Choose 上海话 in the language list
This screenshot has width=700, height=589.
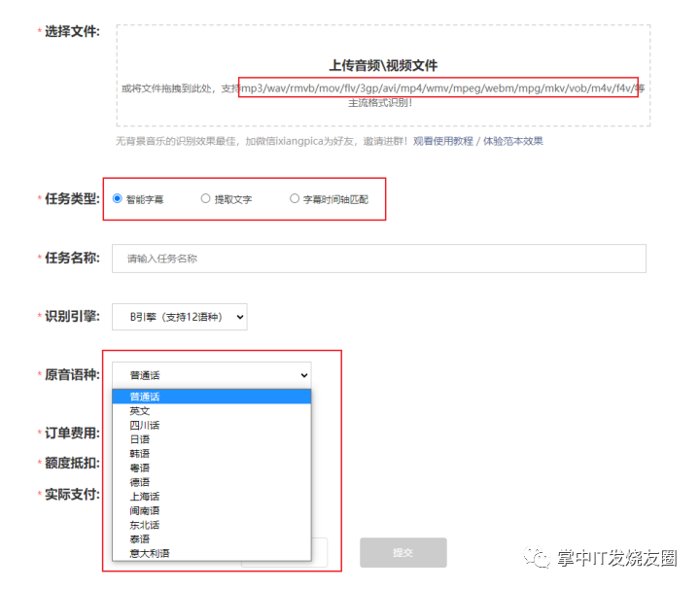212,497
